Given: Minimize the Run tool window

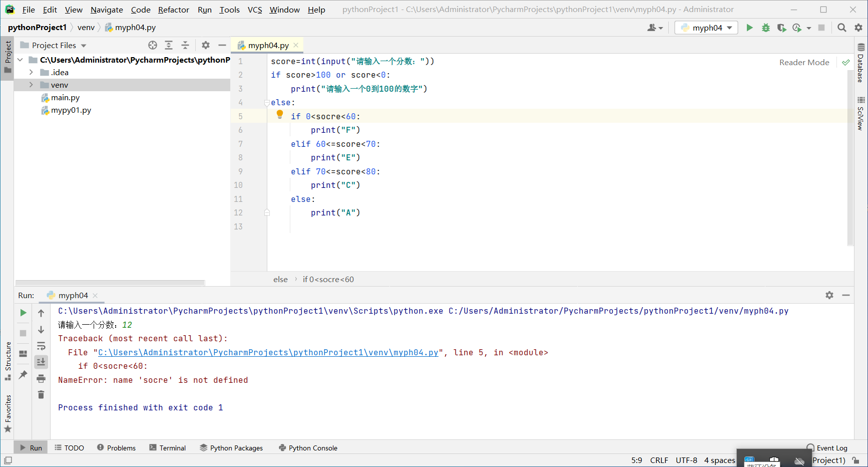Looking at the screenshot, I should point(846,295).
